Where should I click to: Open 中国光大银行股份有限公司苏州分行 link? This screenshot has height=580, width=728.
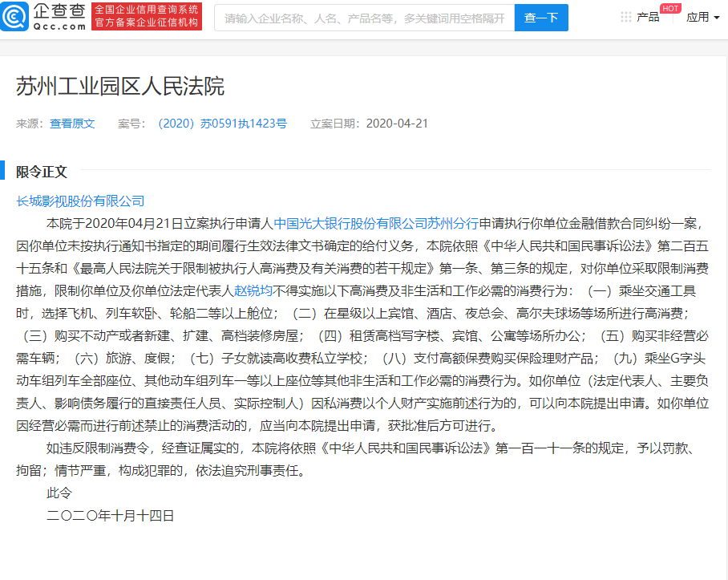pos(376,223)
